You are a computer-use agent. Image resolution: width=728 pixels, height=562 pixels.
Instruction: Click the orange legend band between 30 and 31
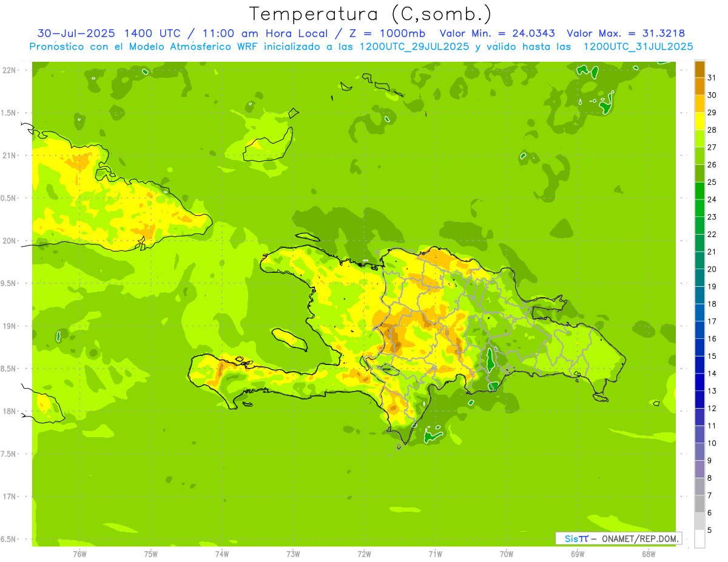pyautogui.click(x=699, y=87)
